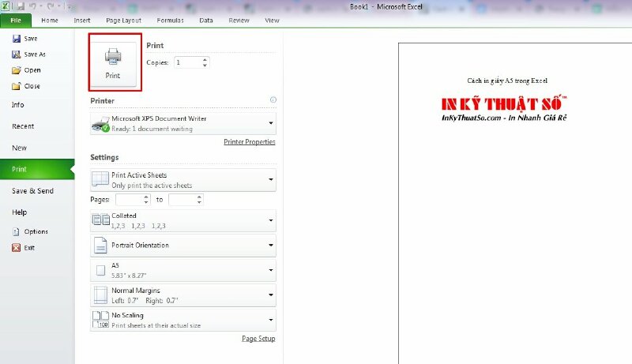Expand the Collated dropdown arrow
632x364 pixels.
(271, 220)
